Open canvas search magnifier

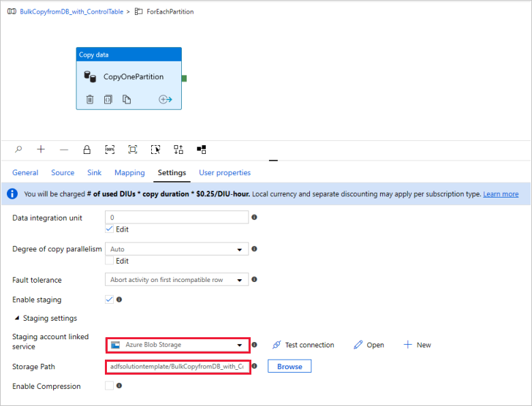(18, 149)
